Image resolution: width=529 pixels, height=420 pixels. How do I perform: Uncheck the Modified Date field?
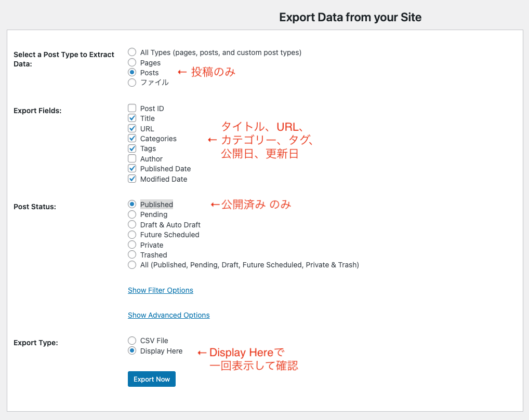pyautogui.click(x=132, y=179)
